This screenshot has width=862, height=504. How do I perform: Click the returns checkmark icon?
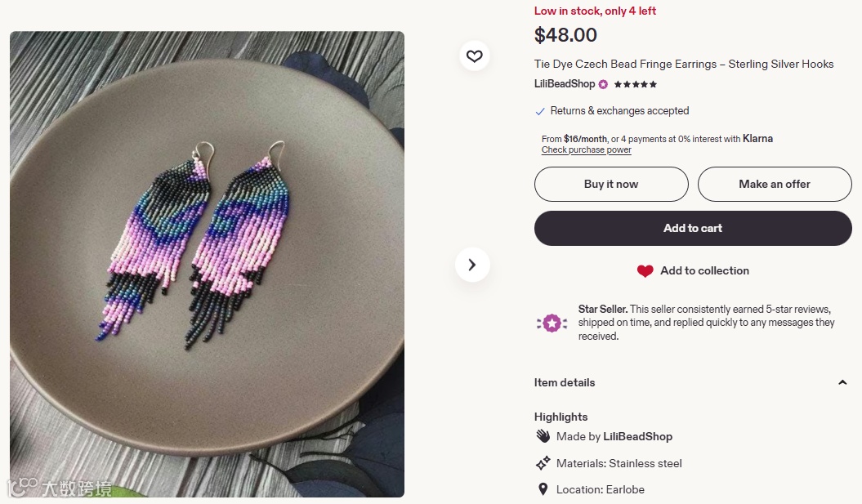540,111
